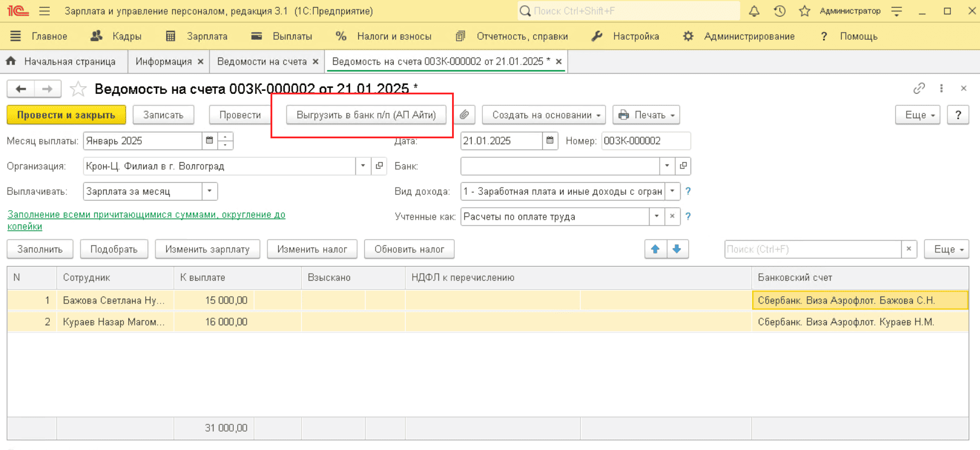Navigate back with left arrow button
Viewport: 980px width, 450px height.
point(21,89)
